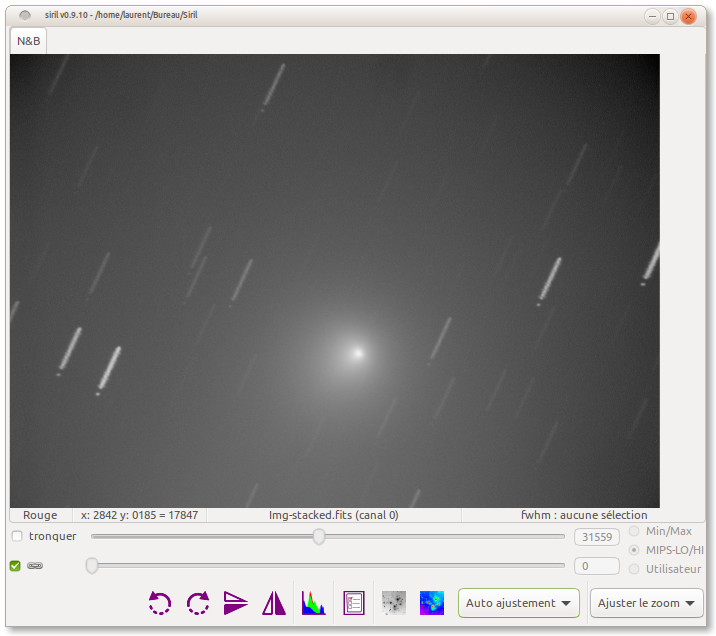716x636 pixels.
Task: Click the horizontal mirror flip icon
Action: click(x=274, y=603)
